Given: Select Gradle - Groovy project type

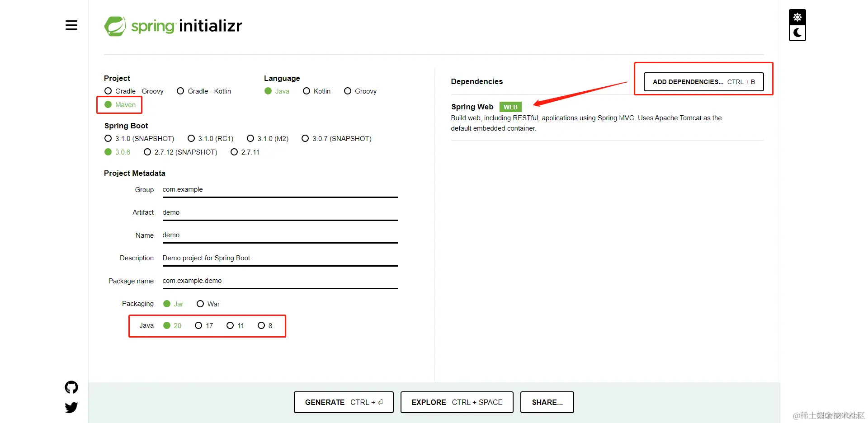Looking at the screenshot, I should pyautogui.click(x=134, y=91).
